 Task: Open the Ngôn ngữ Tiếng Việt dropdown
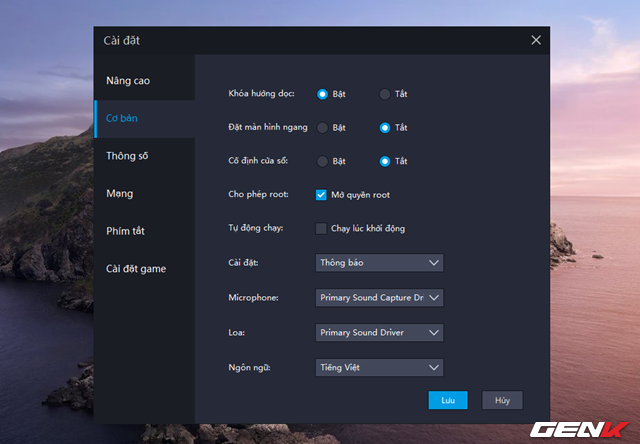[x=379, y=368]
